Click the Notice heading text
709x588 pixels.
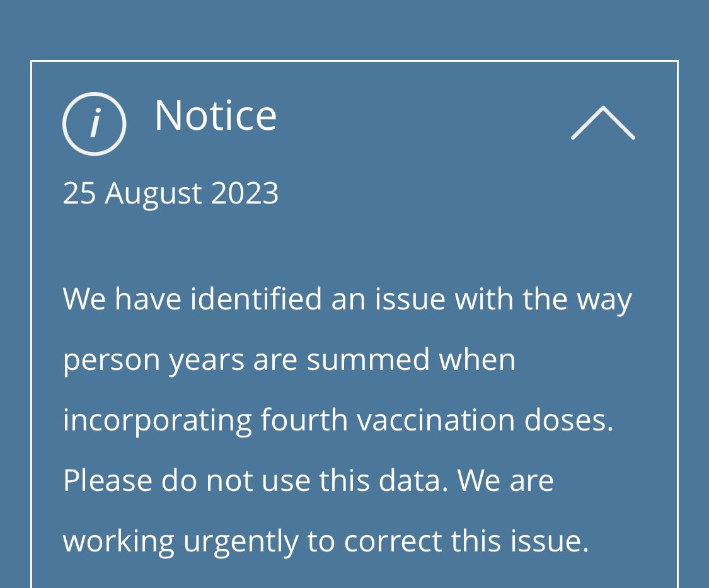216,115
